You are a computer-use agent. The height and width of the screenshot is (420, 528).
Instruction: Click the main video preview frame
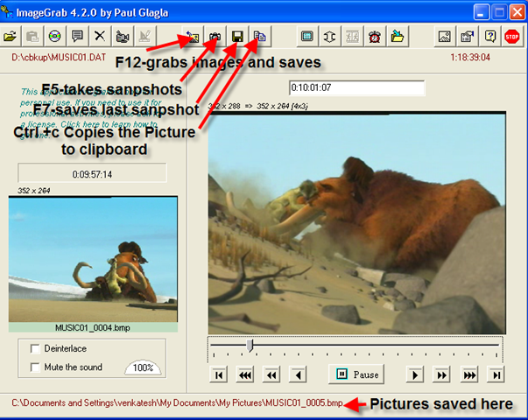(357, 223)
